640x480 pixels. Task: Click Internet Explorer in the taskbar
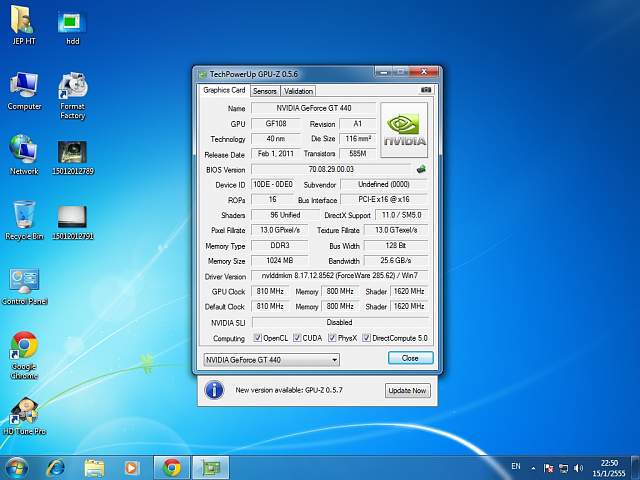tap(56, 467)
